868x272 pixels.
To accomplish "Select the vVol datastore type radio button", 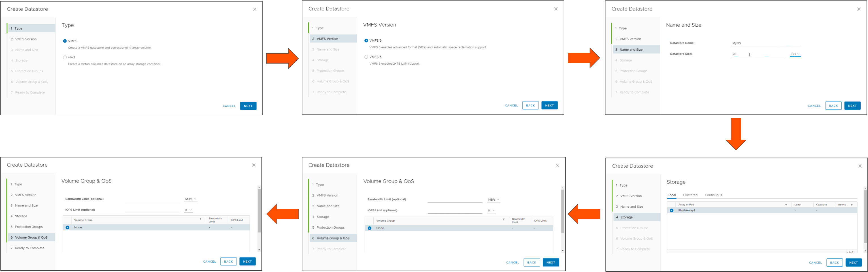I will (65, 57).
